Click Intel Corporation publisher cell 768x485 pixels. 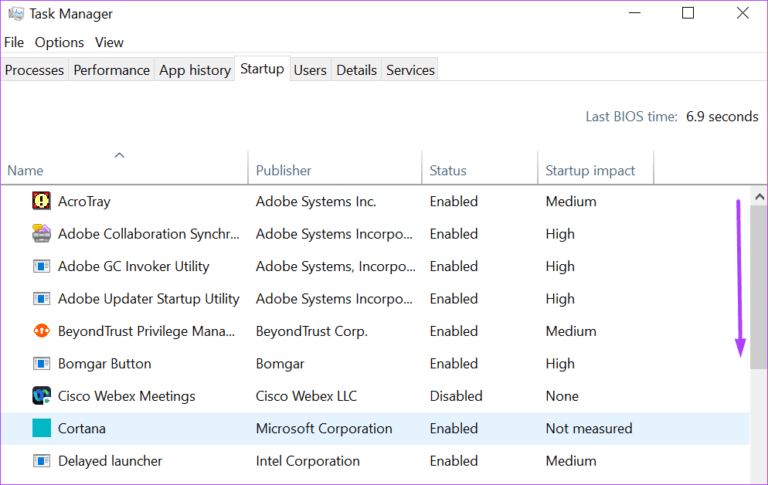(x=308, y=461)
